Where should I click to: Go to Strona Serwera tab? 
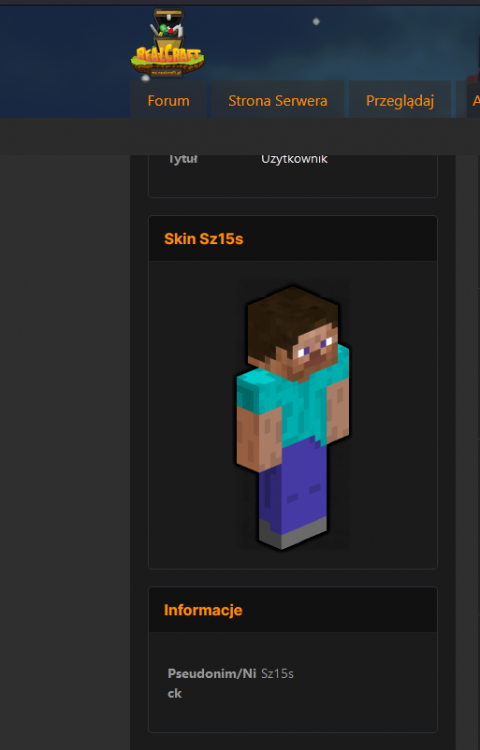278,100
